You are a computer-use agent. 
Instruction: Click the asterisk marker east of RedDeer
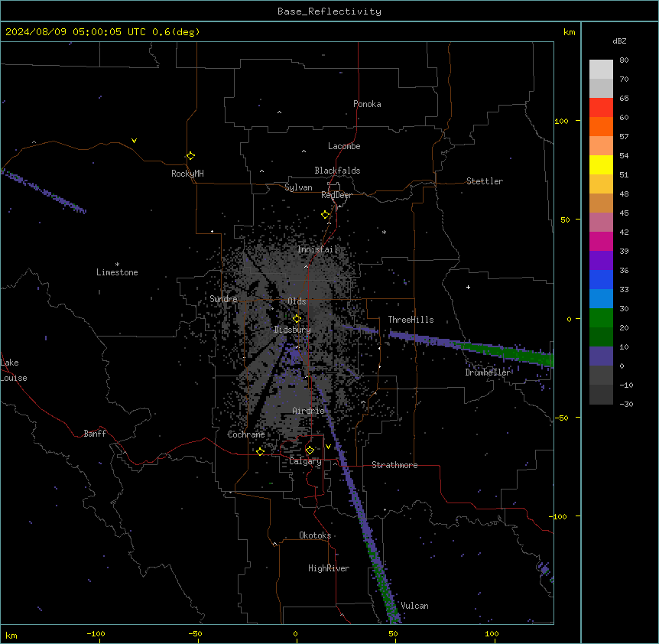tap(384, 232)
